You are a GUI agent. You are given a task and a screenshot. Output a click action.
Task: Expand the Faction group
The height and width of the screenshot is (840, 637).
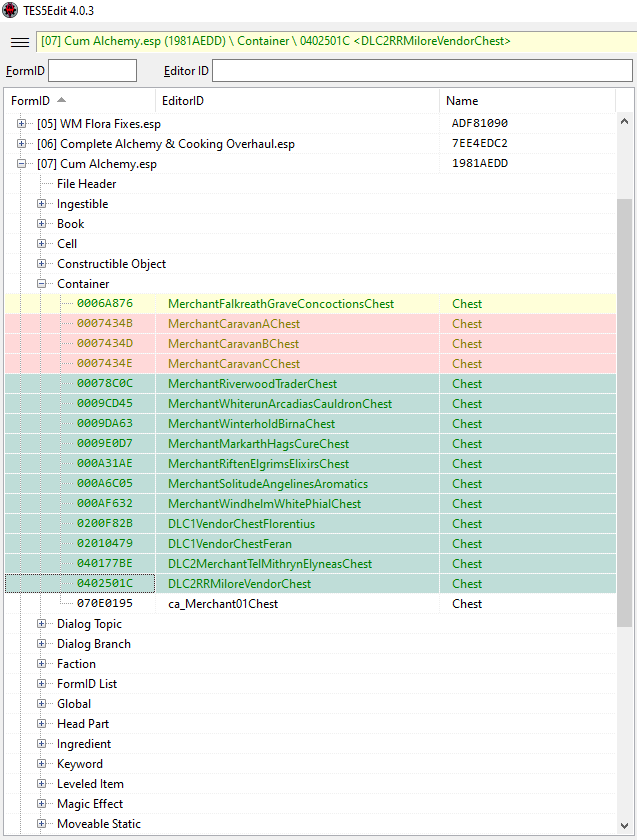[41, 664]
